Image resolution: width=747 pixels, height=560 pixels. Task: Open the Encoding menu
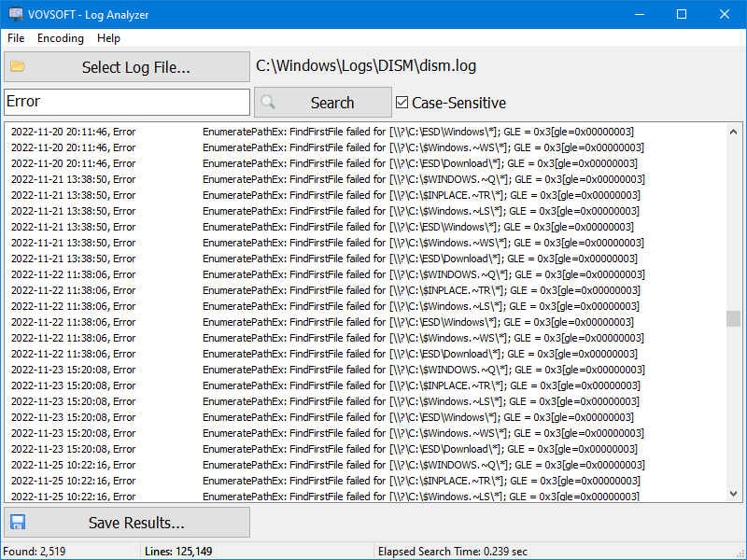(x=60, y=38)
